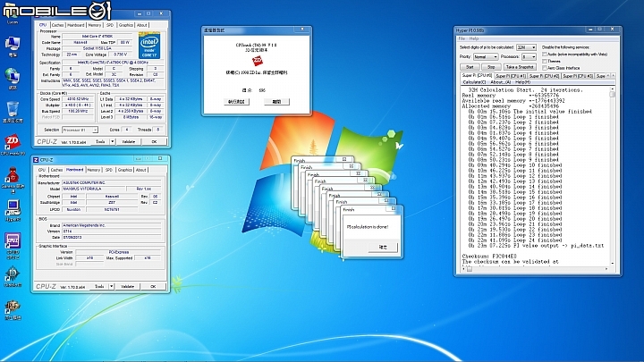Click Validate in upper CPU-Z window
644x362 pixels.
(129, 141)
